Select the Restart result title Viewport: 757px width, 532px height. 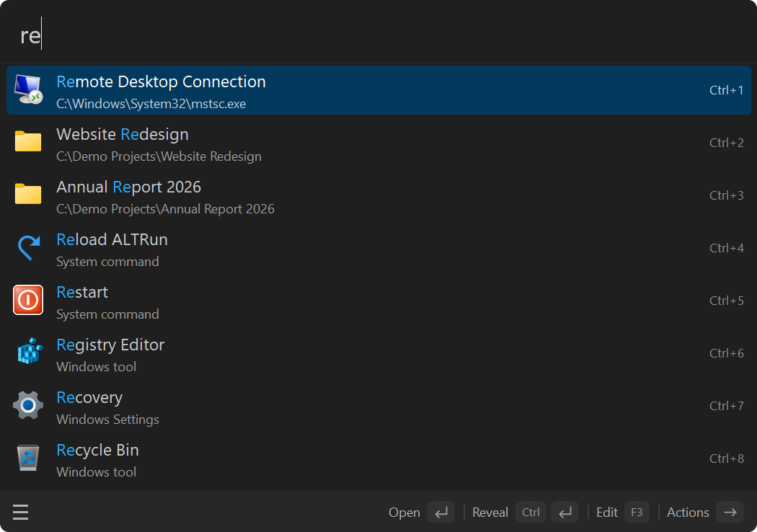[x=82, y=292]
